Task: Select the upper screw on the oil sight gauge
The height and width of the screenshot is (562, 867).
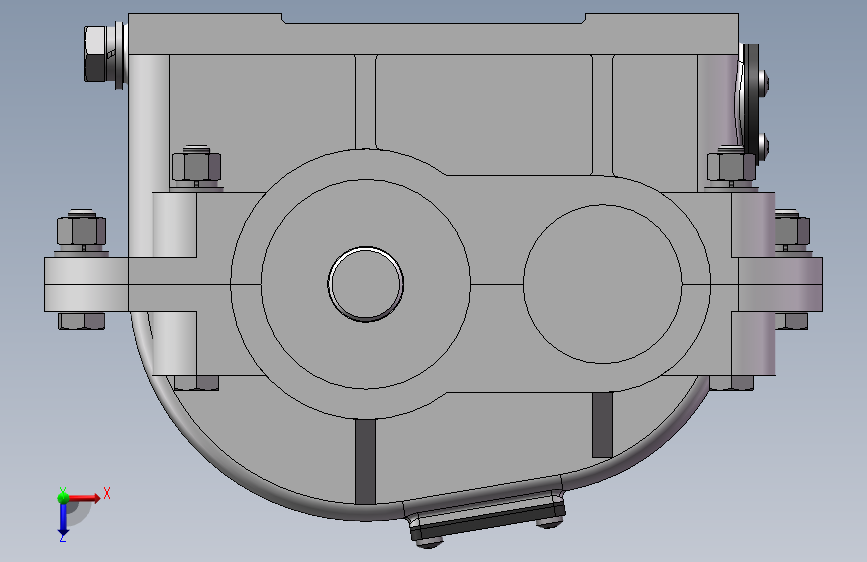Action: 764,82
